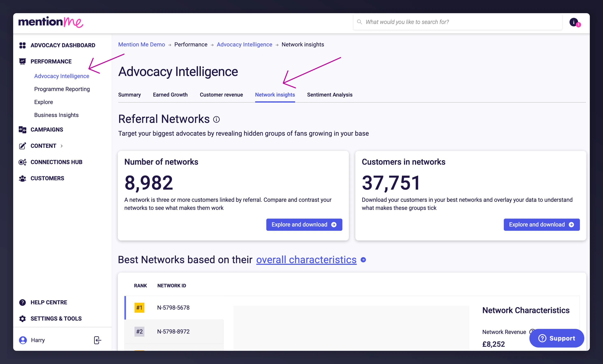Open Settings & Tools
Viewport: 603px width, 364px height.
pos(56,318)
